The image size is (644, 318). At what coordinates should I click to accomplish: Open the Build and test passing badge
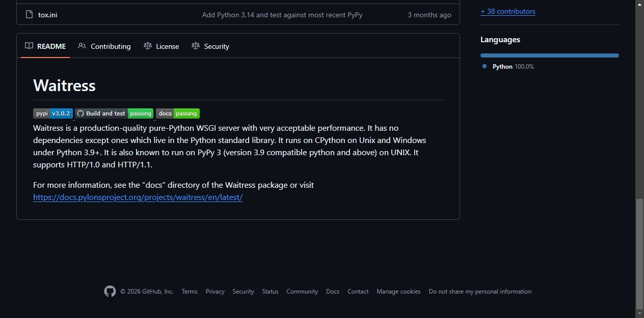point(115,113)
